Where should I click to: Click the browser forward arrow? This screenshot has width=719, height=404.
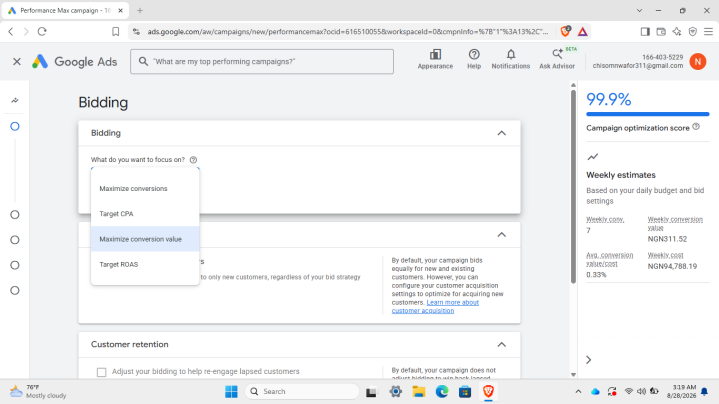point(26,32)
